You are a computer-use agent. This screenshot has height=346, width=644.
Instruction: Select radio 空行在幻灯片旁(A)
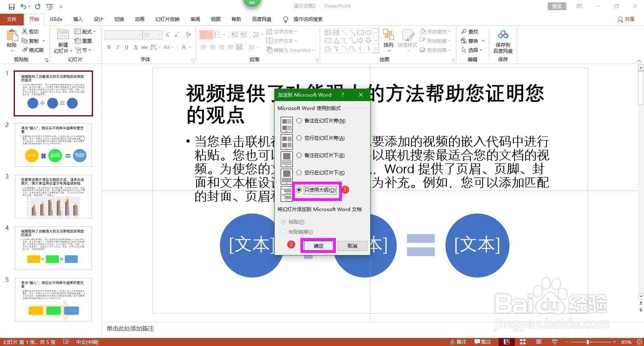tap(299, 138)
